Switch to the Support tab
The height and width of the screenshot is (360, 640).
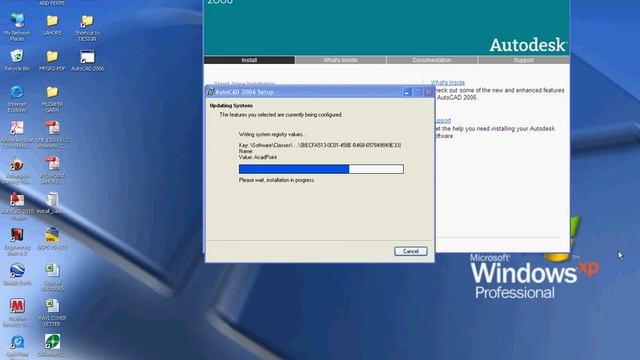(524, 60)
